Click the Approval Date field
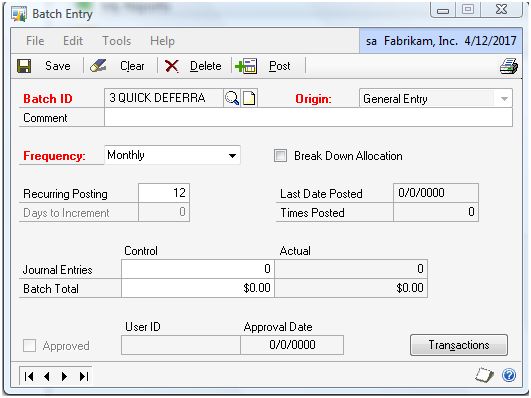The height and width of the screenshot is (398, 531). [x=292, y=345]
